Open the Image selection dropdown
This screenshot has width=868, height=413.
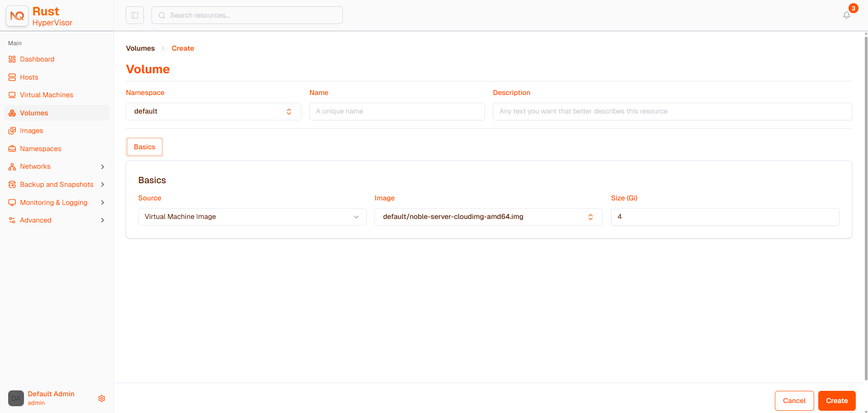click(489, 217)
